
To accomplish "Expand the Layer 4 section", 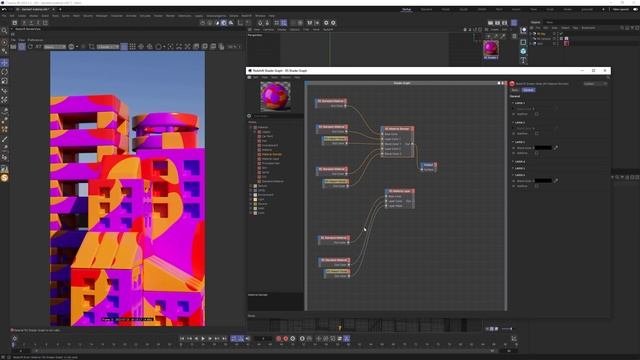I will [513, 162].
